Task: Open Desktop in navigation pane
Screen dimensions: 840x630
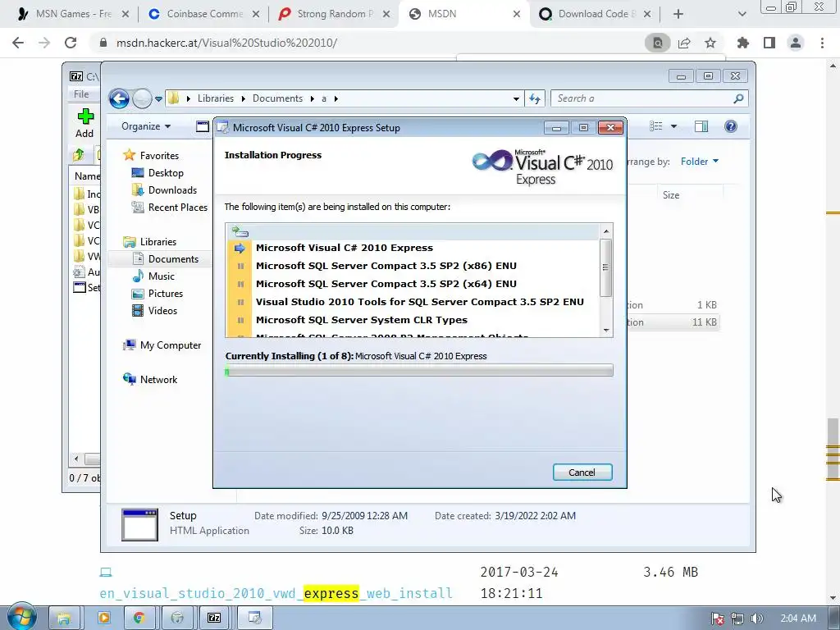Action: (x=166, y=173)
